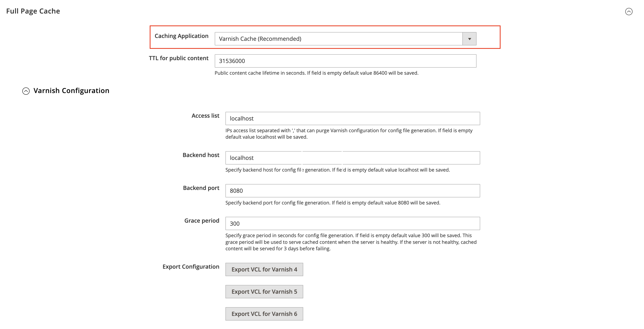Edit the TTL for public content value
The image size is (644, 329).
(x=345, y=61)
